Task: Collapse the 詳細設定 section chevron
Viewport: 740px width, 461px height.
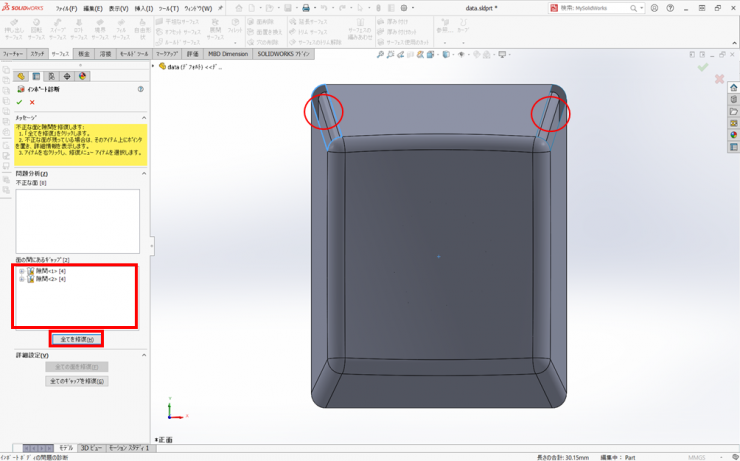Action: pos(142,355)
